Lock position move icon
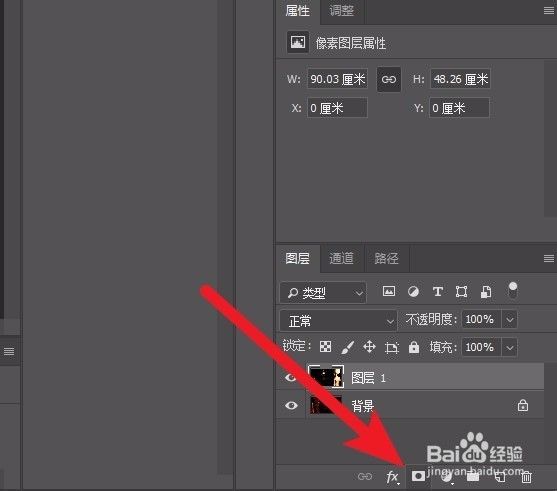Screen dimensions: 557x491 click(x=369, y=346)
